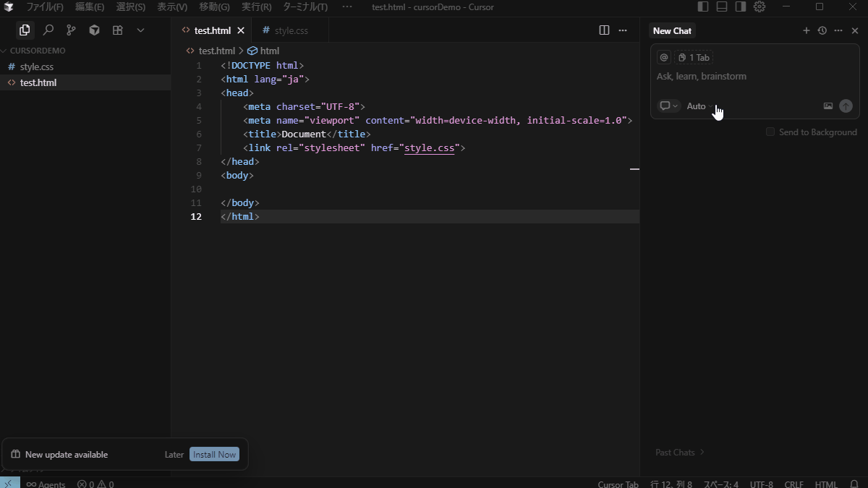Open the ファイル(F) menu

pyautogui.click(x=45, y=7)
